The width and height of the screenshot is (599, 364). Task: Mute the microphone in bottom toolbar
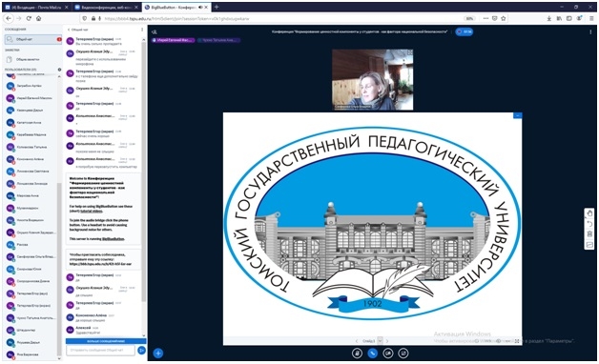point(357,353)
